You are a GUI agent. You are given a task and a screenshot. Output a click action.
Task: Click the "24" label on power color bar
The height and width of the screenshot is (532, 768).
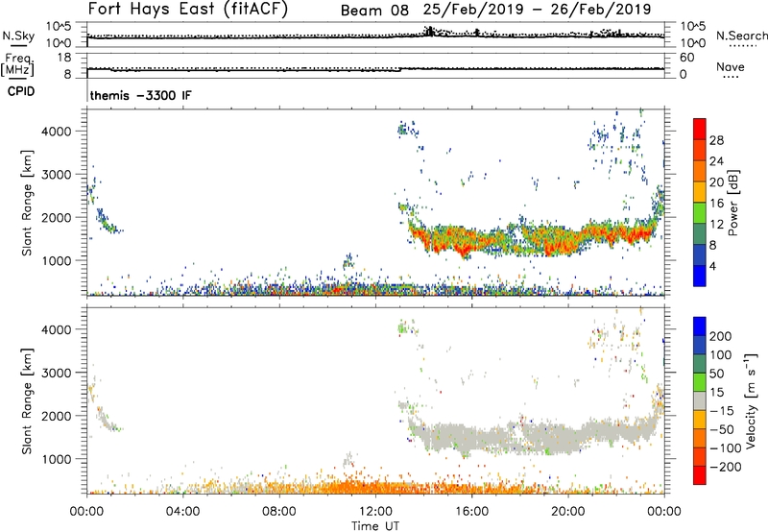(716, 161)
